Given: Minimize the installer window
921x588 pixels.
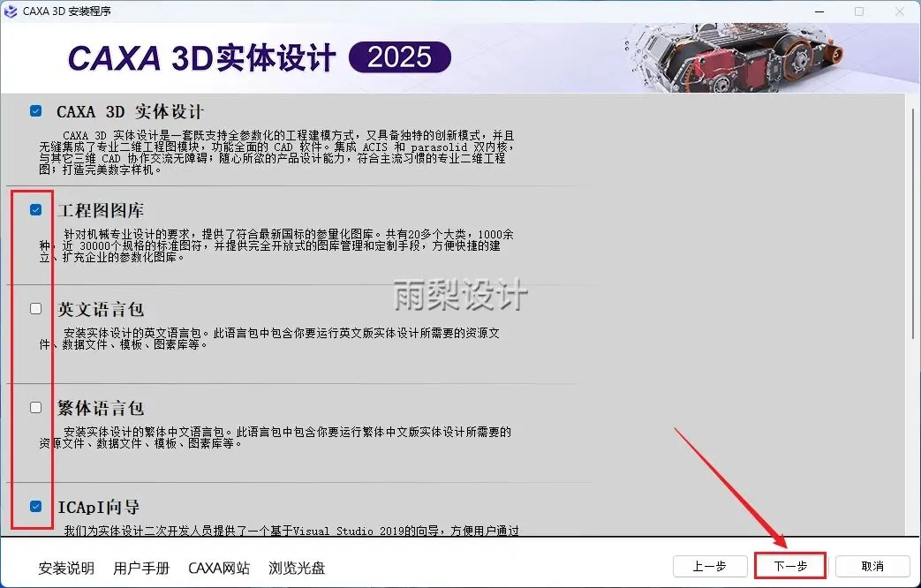Looking at the screenshot, I should coord(819,11).
